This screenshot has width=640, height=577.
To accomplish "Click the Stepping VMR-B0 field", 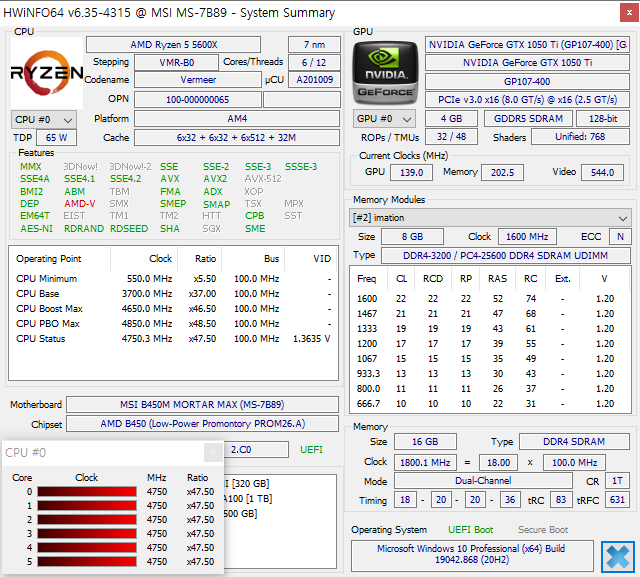I will (176, 62).
